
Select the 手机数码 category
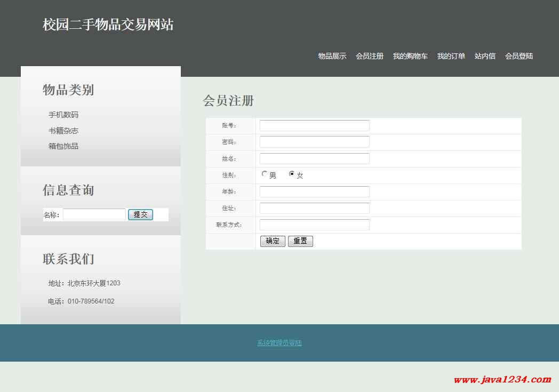point(63,115)
